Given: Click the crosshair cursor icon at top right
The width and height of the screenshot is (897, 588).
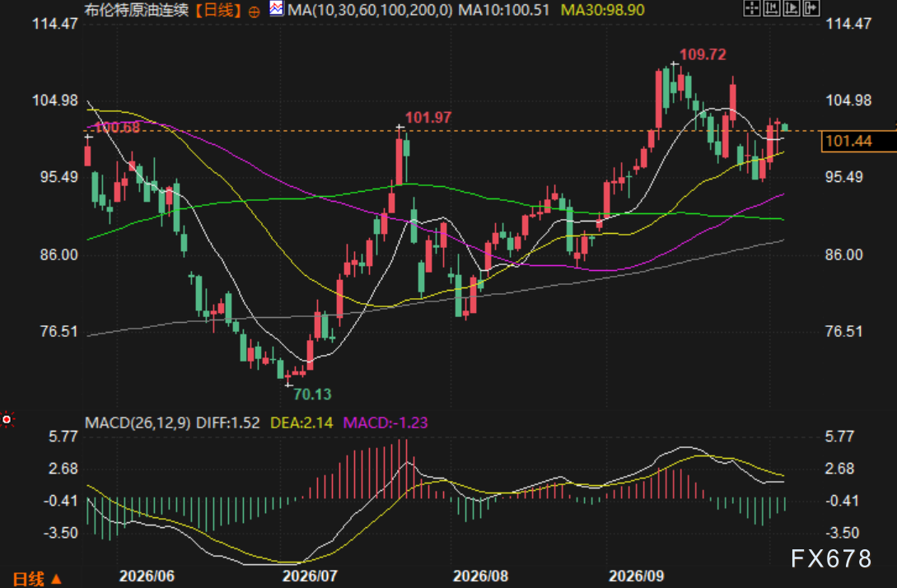Looking at the screenshot, I should (752, 8).
